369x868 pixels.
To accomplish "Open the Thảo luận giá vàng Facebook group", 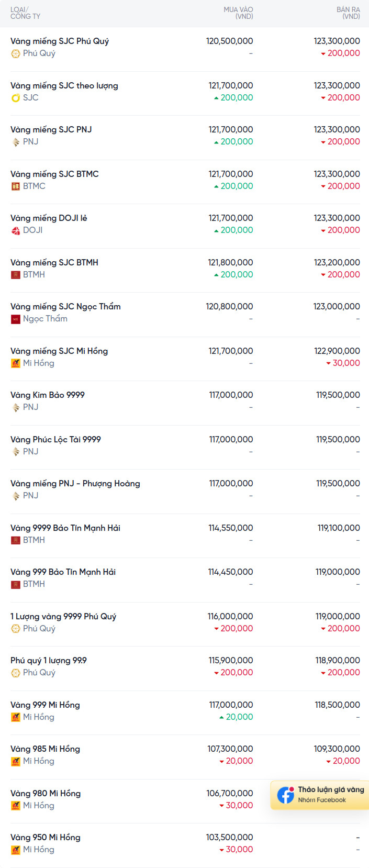I will pyautogui.click(x=320, y=795).
